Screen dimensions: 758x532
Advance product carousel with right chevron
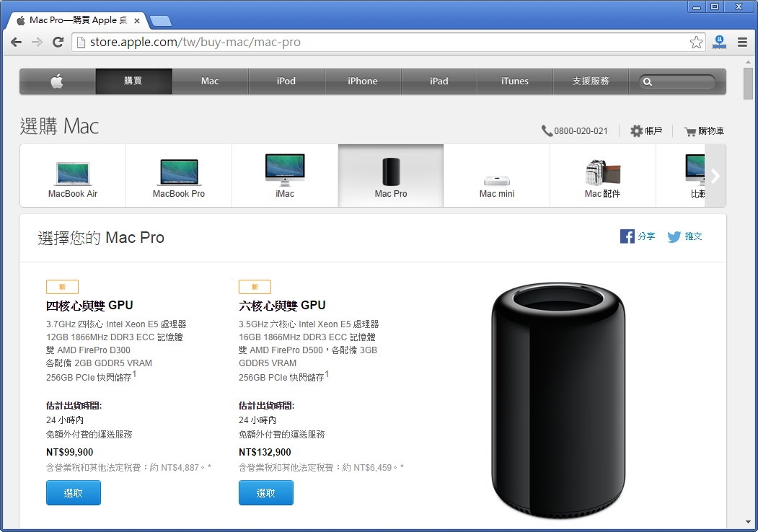(x=715, y=176)
